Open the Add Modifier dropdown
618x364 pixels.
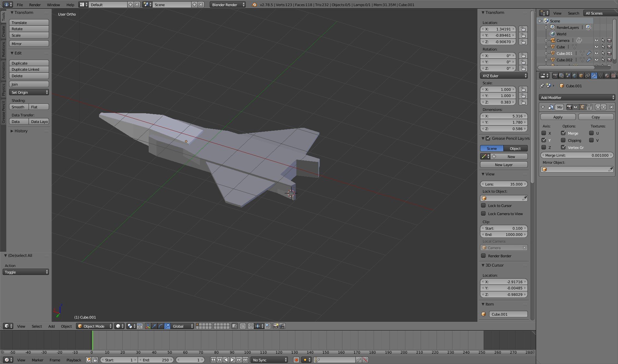577,97
